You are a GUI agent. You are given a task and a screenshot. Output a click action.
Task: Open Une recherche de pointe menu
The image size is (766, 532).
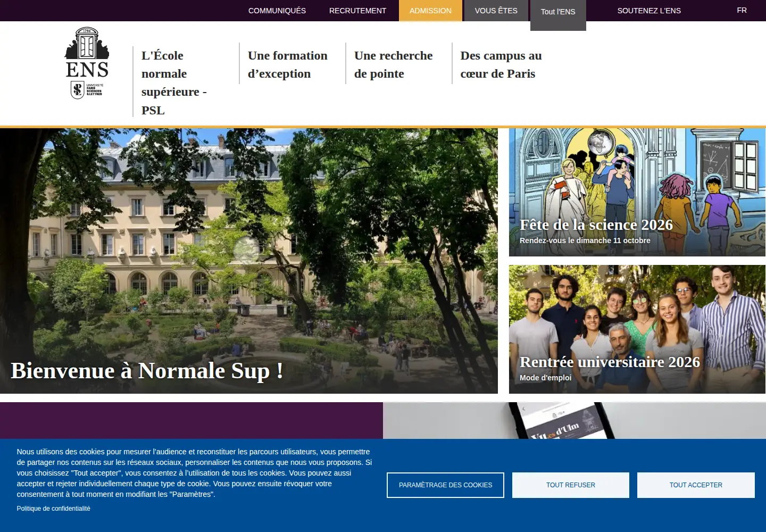(x=394, y=64)
